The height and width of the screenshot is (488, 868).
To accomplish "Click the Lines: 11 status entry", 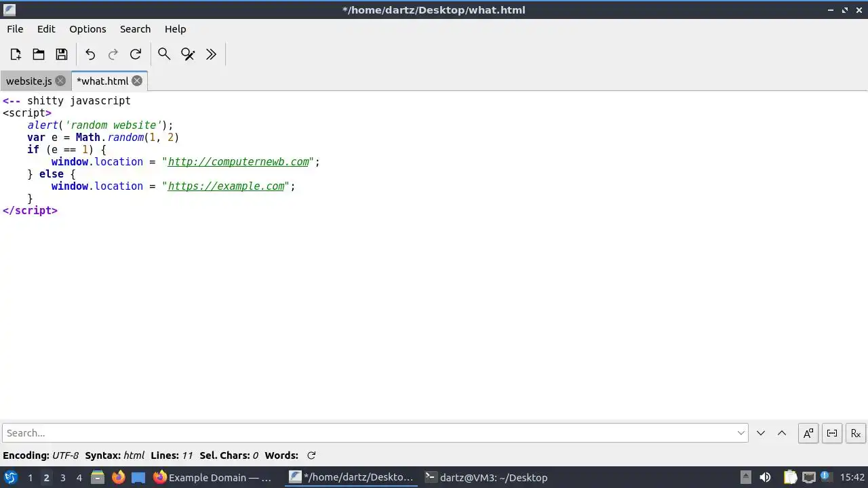I will coord(172,455).
